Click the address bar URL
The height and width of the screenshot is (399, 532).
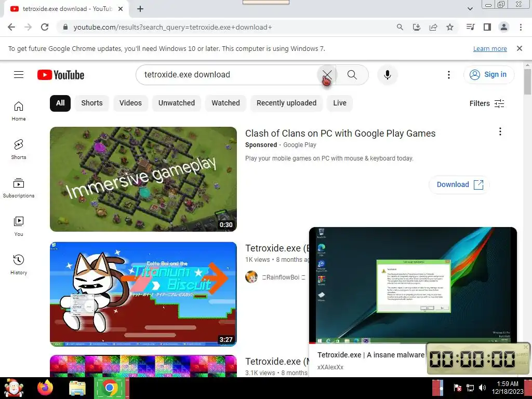[x=172, y=27]
